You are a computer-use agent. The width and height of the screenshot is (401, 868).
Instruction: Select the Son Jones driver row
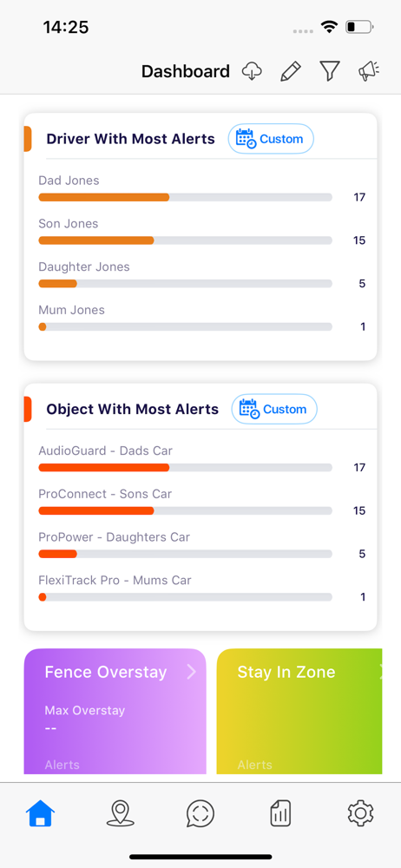pyautogui.click(x=201, y=233)
